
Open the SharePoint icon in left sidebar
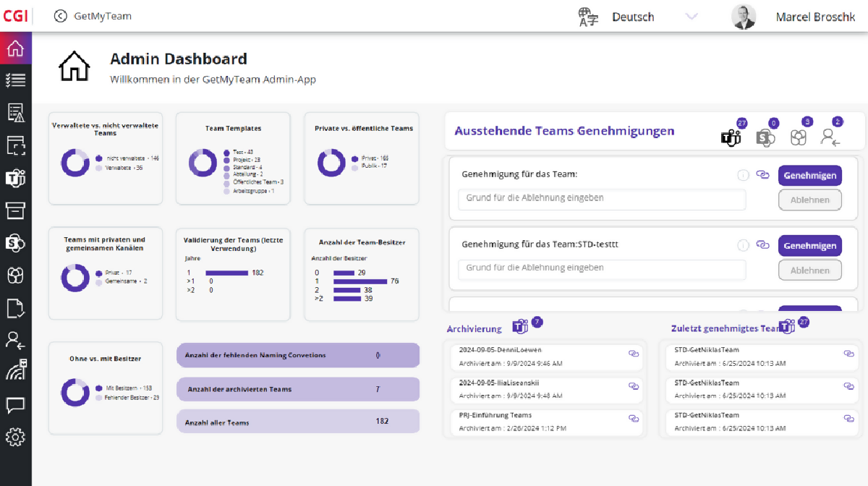(x=15, y=242)
